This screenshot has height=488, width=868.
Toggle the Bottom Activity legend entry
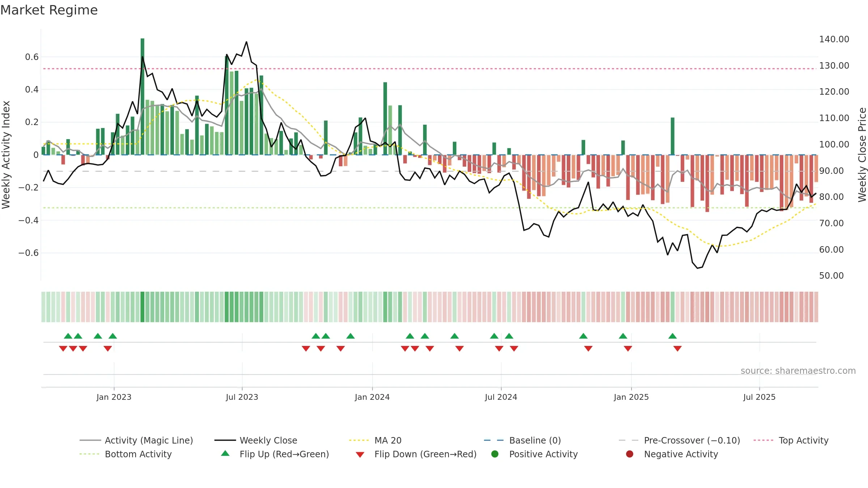(x=125, y=454)
